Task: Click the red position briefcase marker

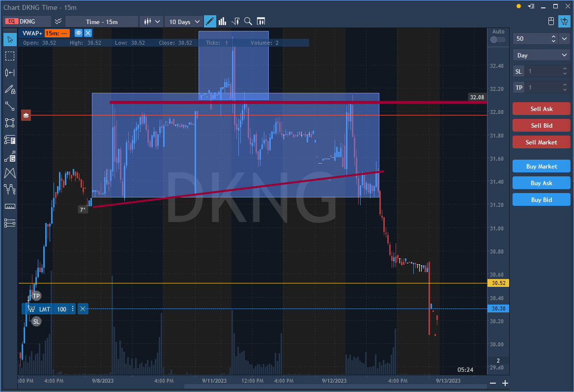Action: coord(26,115)
